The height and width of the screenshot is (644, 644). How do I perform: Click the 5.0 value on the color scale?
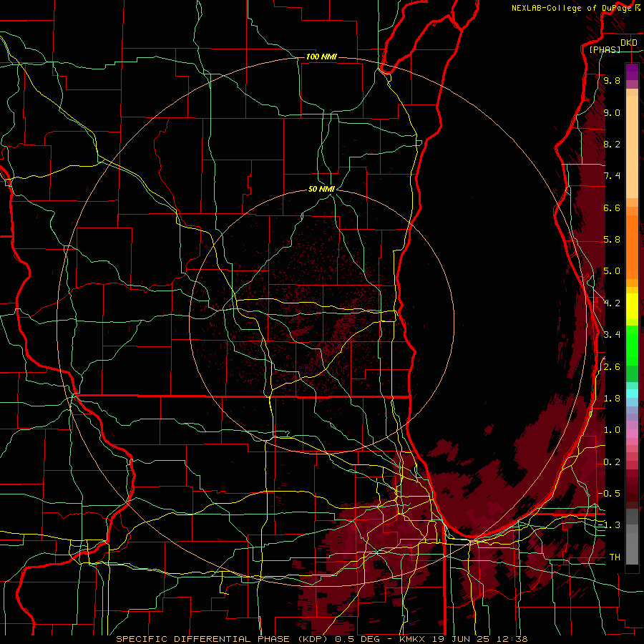coord(612,271)
